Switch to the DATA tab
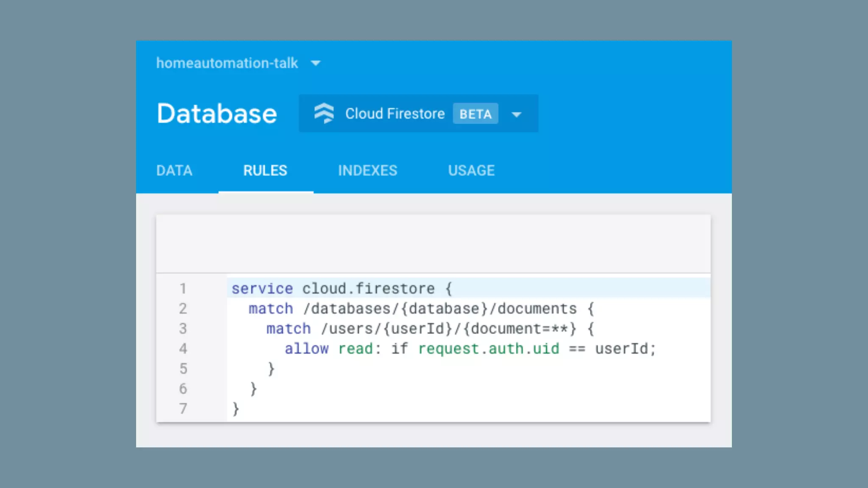Image resolution: width=868 pixels, height=488 pixels. click(x=174, y=170)
